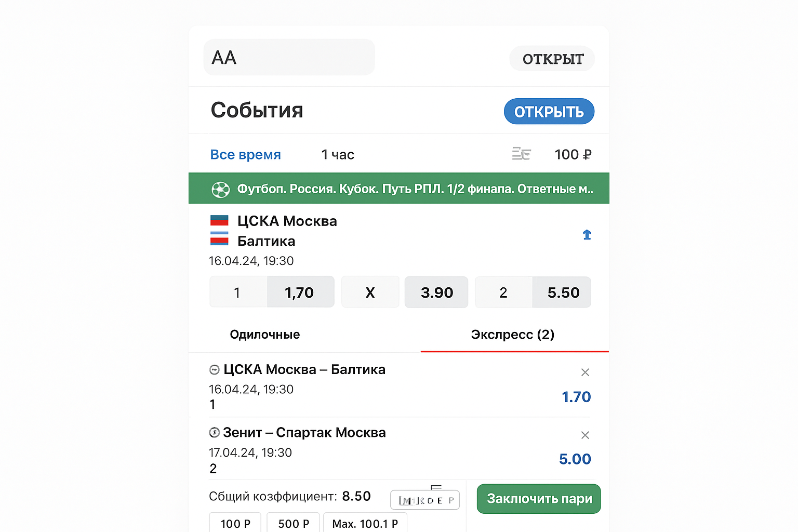
Task: Select away win odds 5.50
Action: [x=562, y=292]
